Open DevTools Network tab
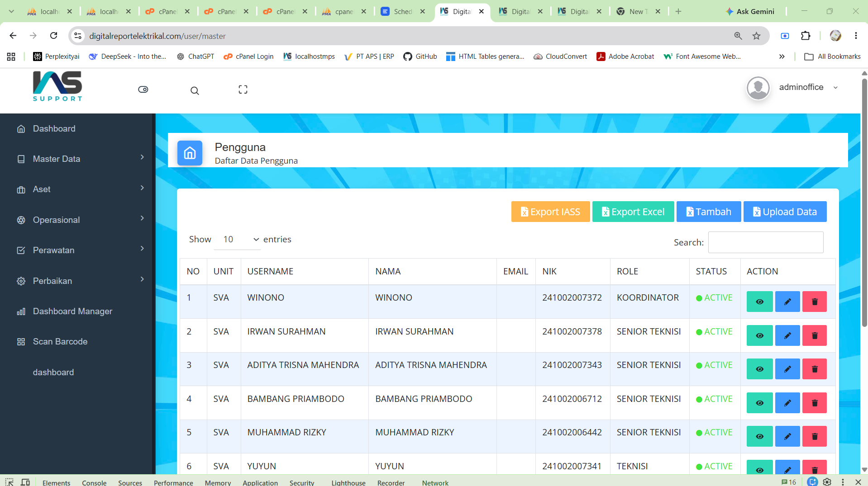This screenshot has height=486, width=868. (435, 482)
